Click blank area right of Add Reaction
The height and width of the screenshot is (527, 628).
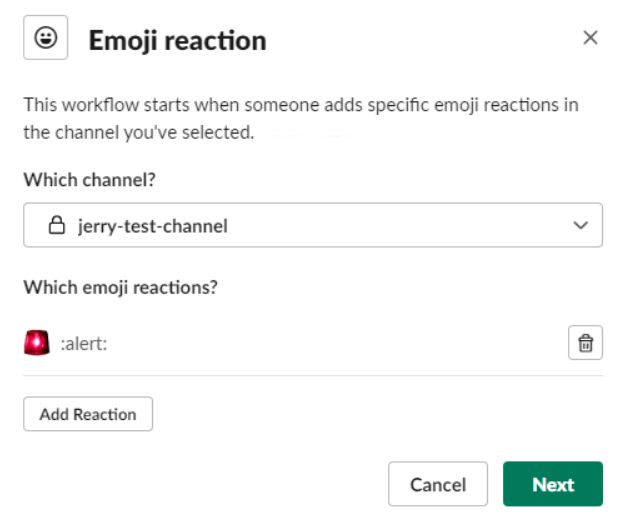click(376, 414)
